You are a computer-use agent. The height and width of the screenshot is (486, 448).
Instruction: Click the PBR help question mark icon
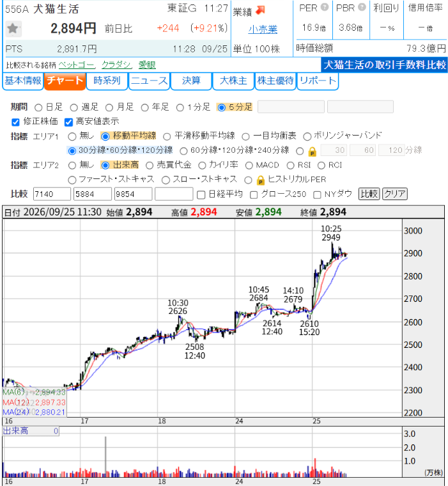click(x=362, y=7)
